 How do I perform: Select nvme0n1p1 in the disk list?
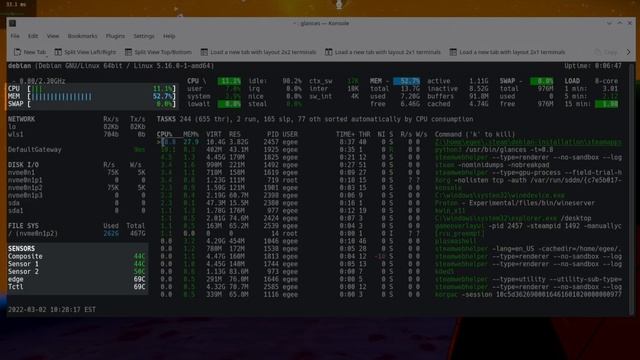76,180
